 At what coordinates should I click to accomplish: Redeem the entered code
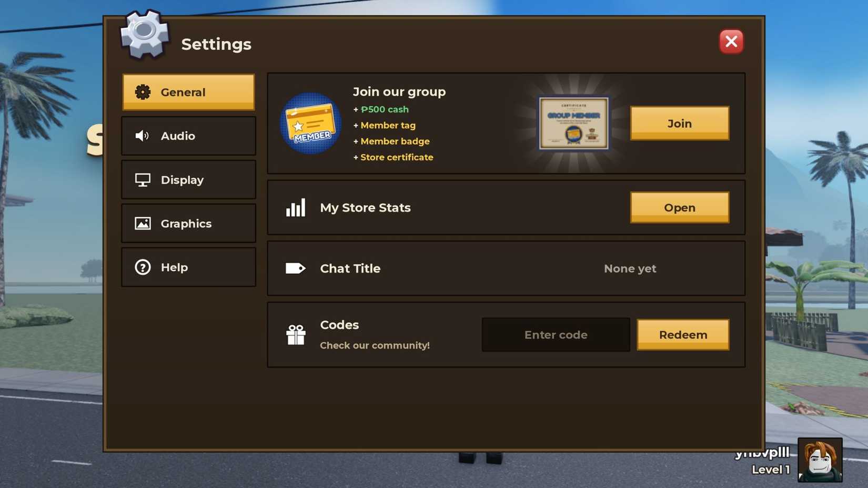pyautogui.click(x=683, y=334)
